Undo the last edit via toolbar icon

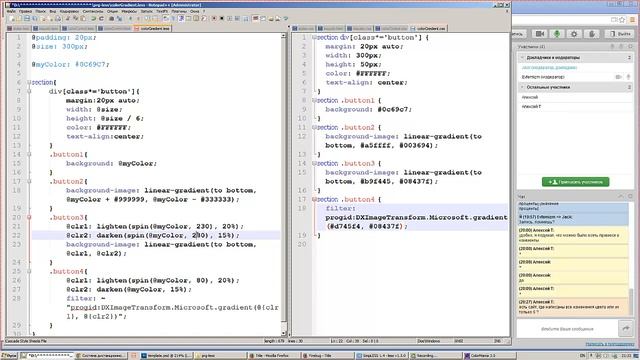[x=93, y=18]
